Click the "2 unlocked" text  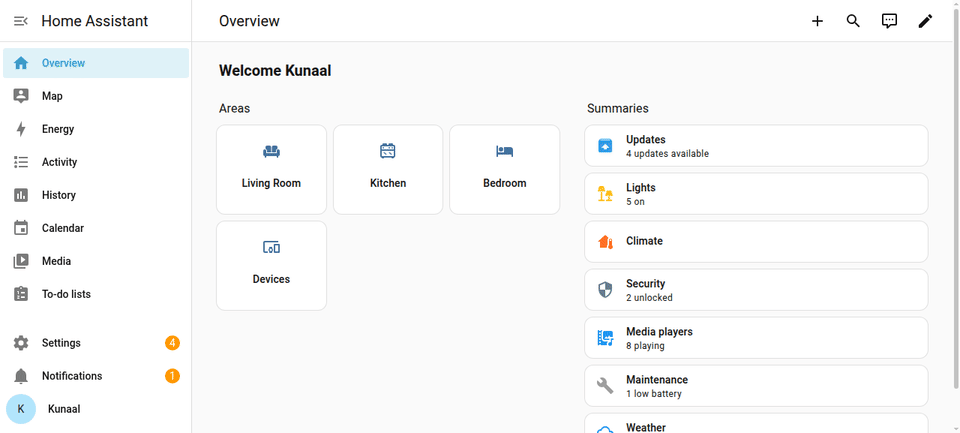pyautogui.click(x=649, y=298)
